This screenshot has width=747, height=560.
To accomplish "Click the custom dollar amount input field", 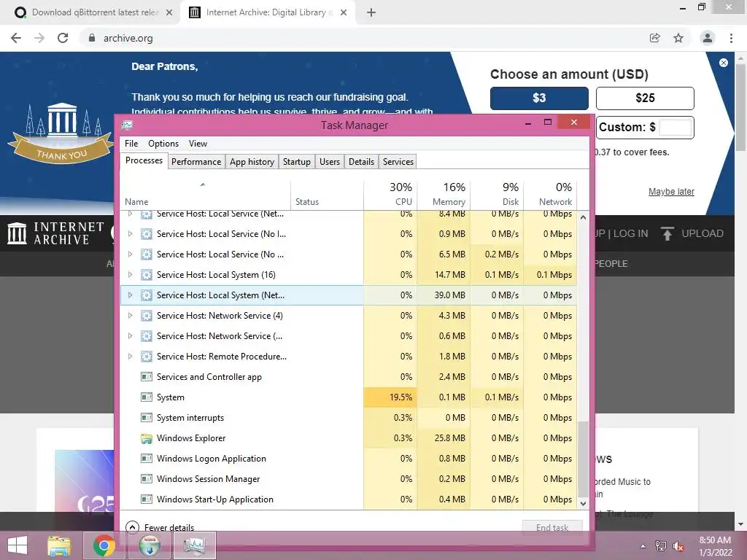I will (675, 127).
